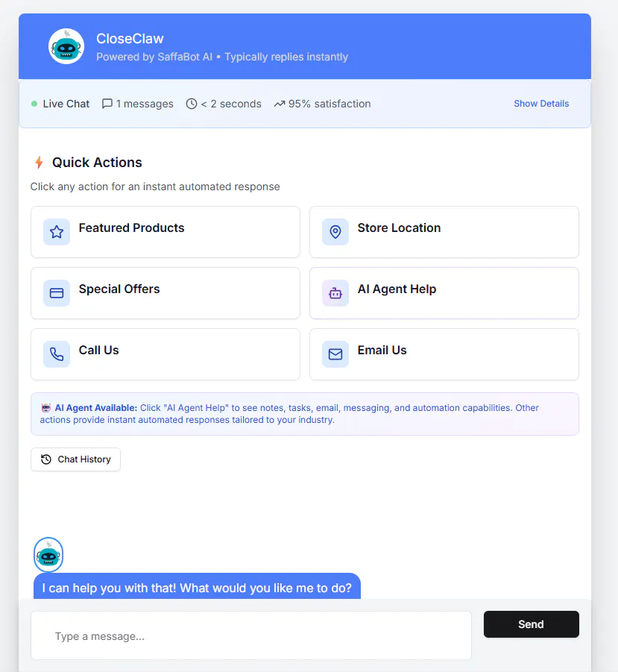Screen dimensions: 618x672
Task: Click the speech bubble messages icon
Action: (x=107, y=104)
